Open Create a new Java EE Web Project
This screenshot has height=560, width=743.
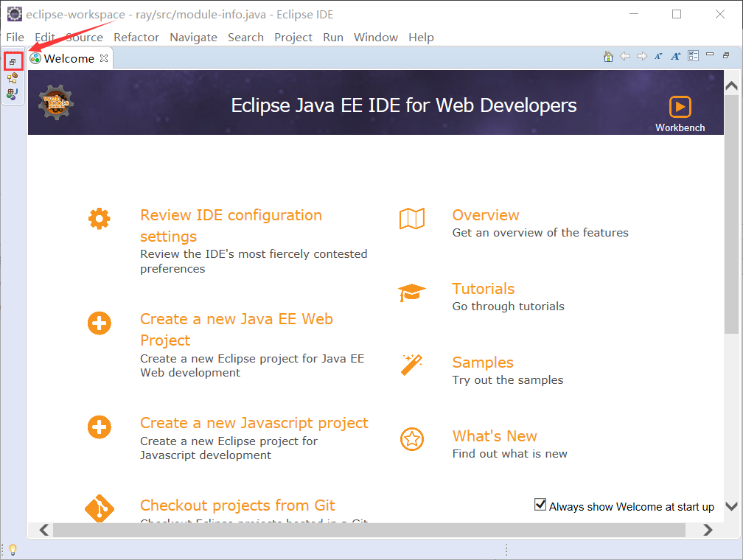click(x=237, y=330)
